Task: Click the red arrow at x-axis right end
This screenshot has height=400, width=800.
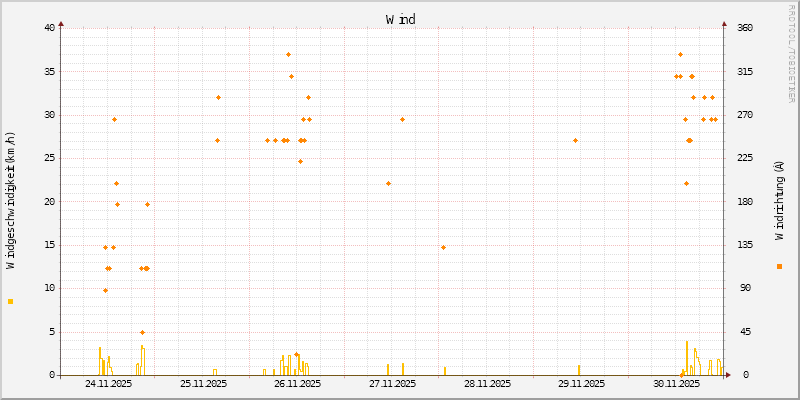Action: pos(727,375)
